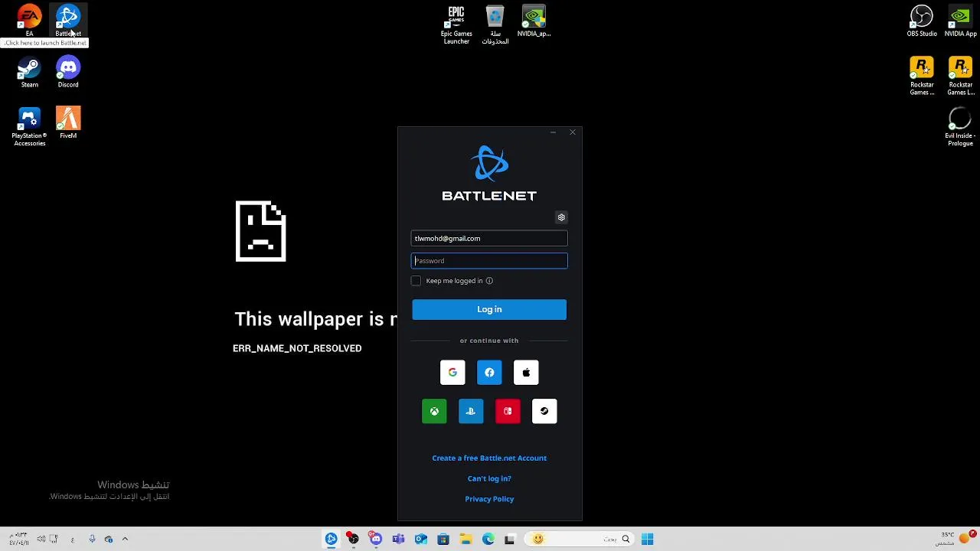
Task: Open Battle.net from the taskbar
Action: pyautogui.click(x=331, y=540)
